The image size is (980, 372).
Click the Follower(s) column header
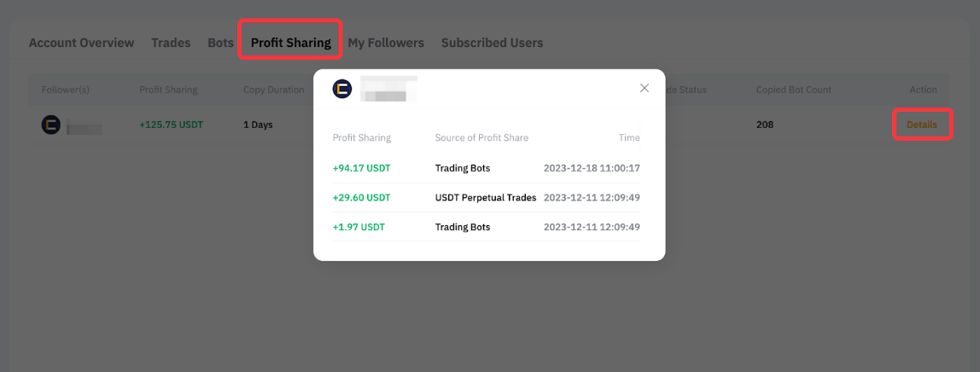tap(66, 90)
